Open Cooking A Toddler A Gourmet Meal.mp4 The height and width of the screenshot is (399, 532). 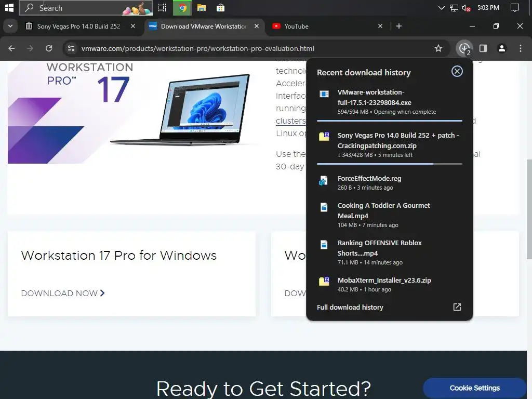click(390, 215)
